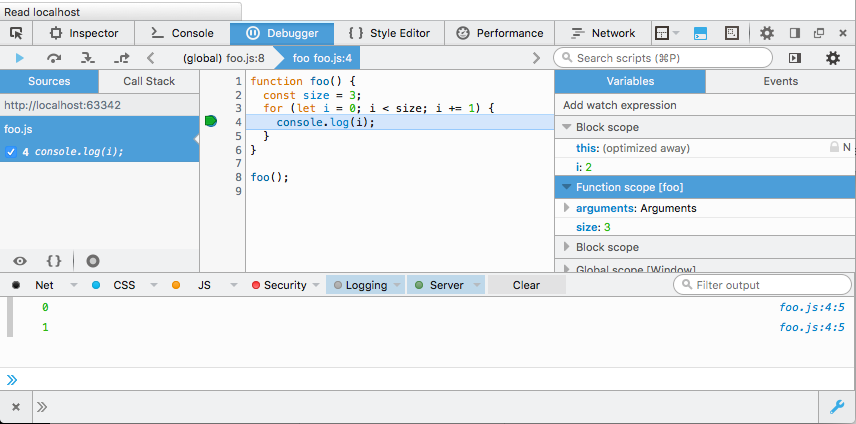The width and height of the screenshot is (856, 424).
Task: Open the first foo.js:4:5 source link
Action: pos(811,307)
